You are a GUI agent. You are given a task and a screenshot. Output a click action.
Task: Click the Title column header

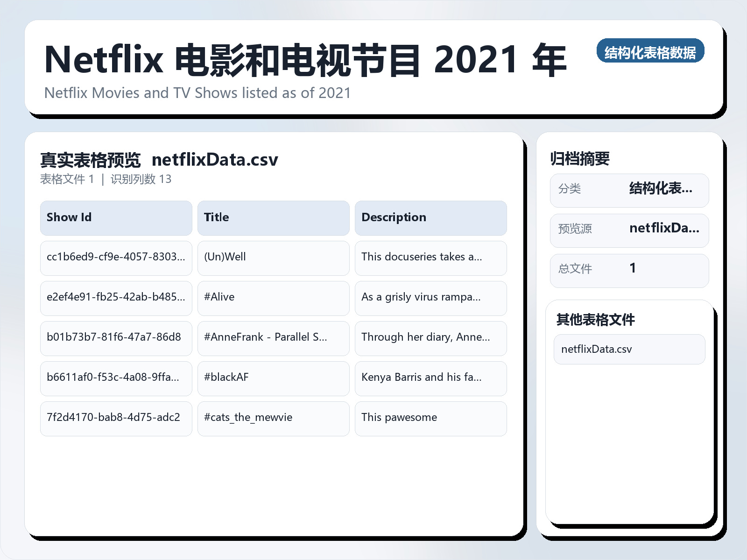(273, 217)
